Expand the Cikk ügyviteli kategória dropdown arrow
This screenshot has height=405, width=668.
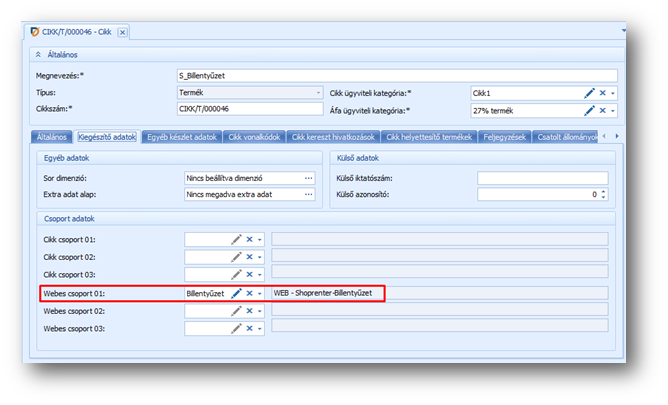[x=613, y=92]
